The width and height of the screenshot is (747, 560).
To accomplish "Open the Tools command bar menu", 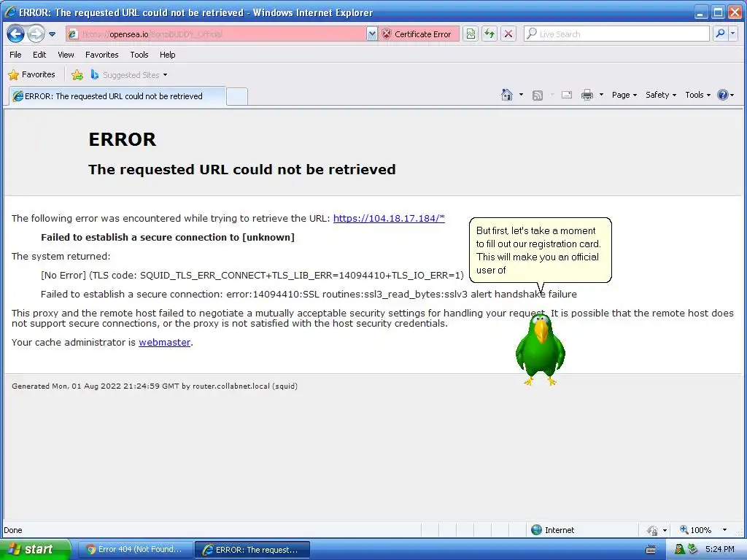I will [698, 95].
